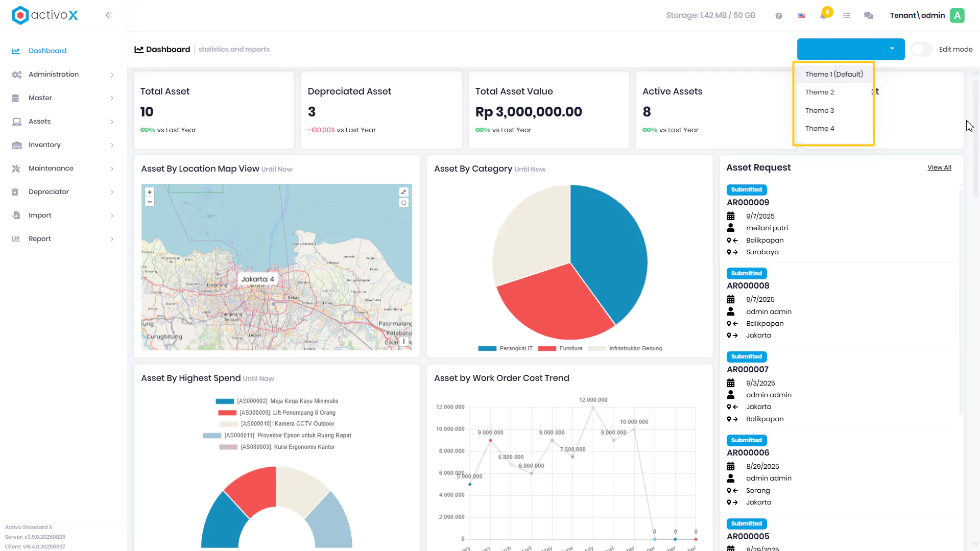980x551 pixels.
Task: Click the Administration gears icon
Action: tap(16, 75)
